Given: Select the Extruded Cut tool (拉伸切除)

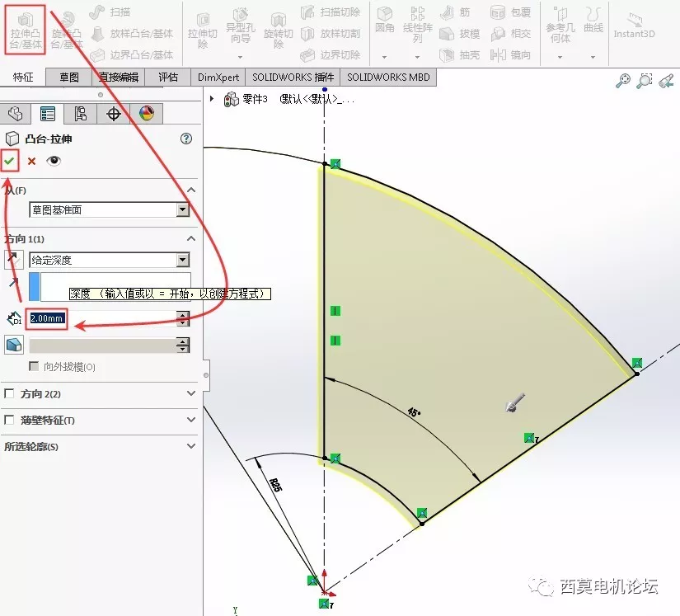Looking at the screenshot, I should coord(202,30).
